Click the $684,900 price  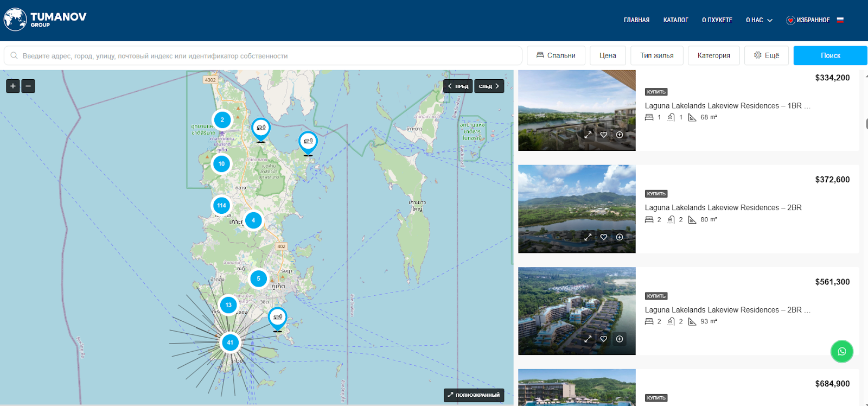[x=832, y=384]
